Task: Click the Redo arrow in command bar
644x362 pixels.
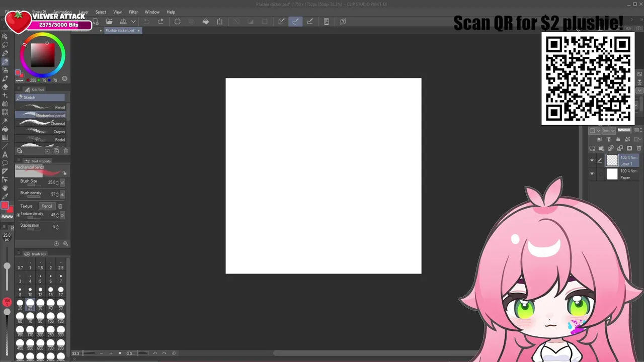Action: coord(160,22)
